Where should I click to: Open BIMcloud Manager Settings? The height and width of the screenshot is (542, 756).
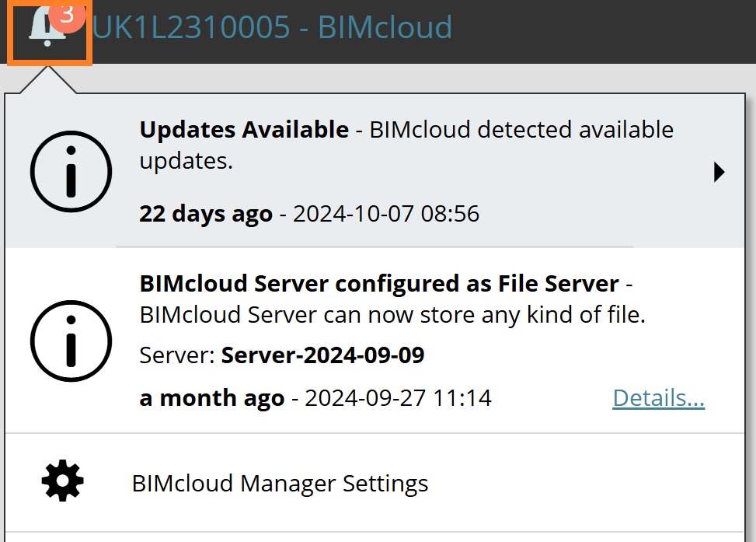click(x=280, y=484)
